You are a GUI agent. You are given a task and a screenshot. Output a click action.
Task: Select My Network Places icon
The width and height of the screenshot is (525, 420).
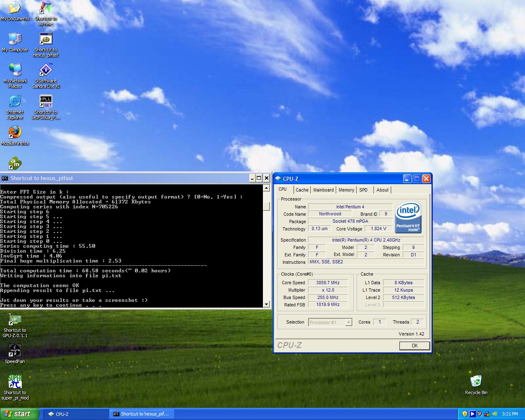15,76
